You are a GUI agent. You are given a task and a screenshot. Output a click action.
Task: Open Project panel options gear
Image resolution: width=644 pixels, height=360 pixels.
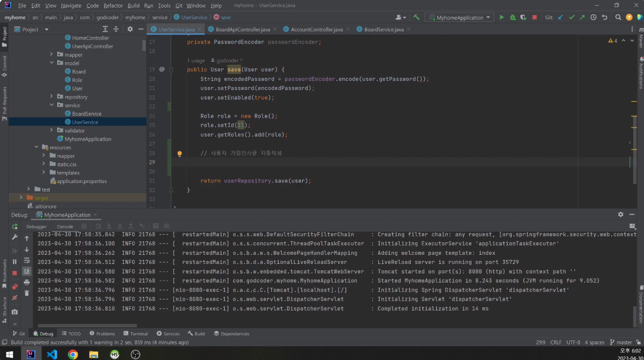pos(130,29)
